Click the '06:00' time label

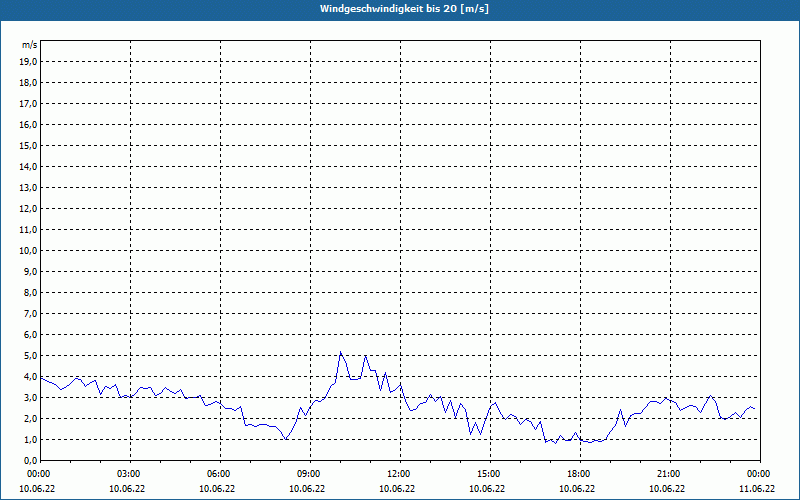click(x=218, y=474)
